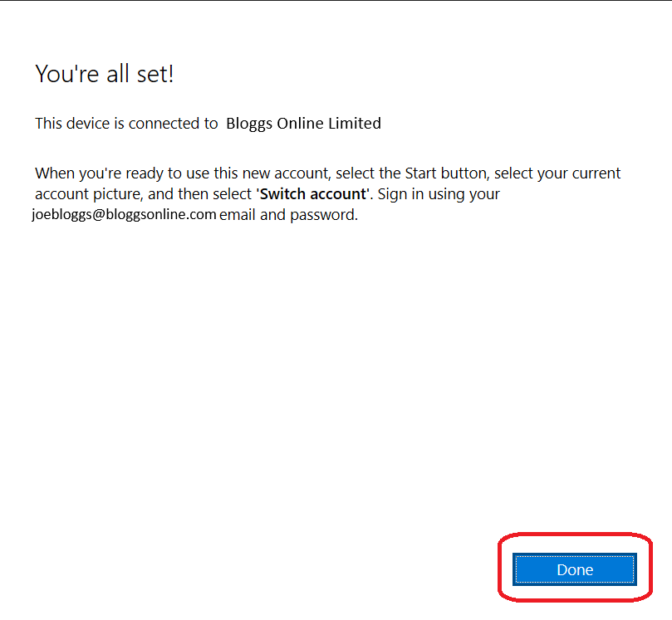The image size is (672, 620).
Task: Click the joebloggs@bloggsonline.com email address
Action: pyautogui.click(x=124, y=214)
